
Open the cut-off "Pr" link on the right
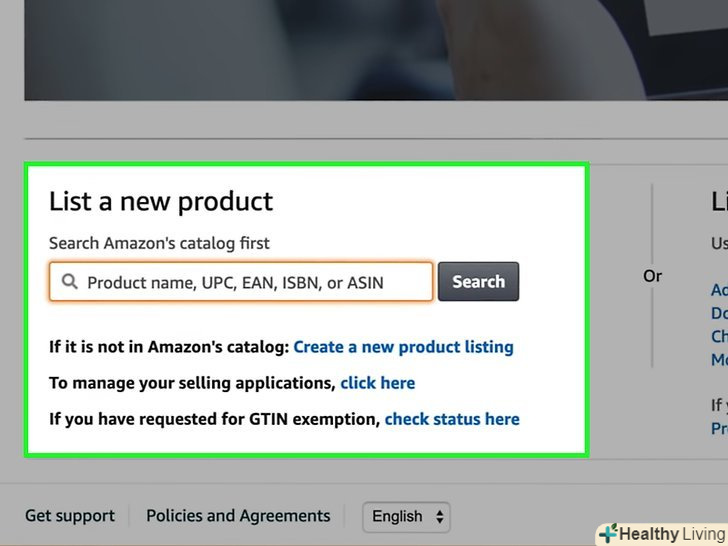(719, 428)
